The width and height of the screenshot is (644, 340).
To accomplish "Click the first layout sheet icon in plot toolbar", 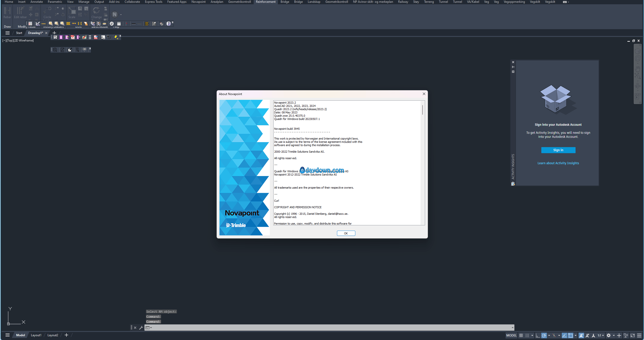I will (55, 37).
